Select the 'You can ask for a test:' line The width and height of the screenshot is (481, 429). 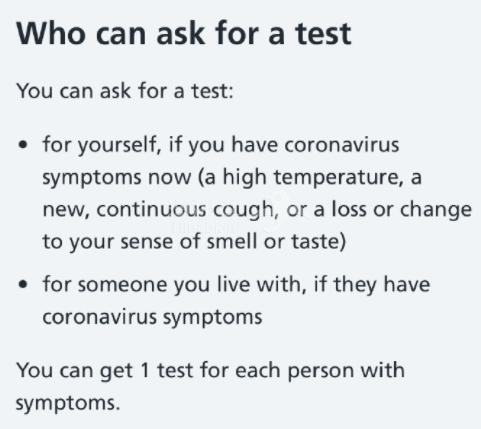pyautogui.click(x=125, y=91)
